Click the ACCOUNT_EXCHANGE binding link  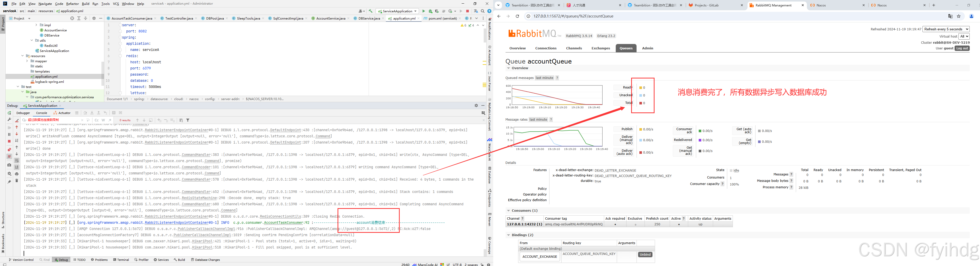click(540, 257)
